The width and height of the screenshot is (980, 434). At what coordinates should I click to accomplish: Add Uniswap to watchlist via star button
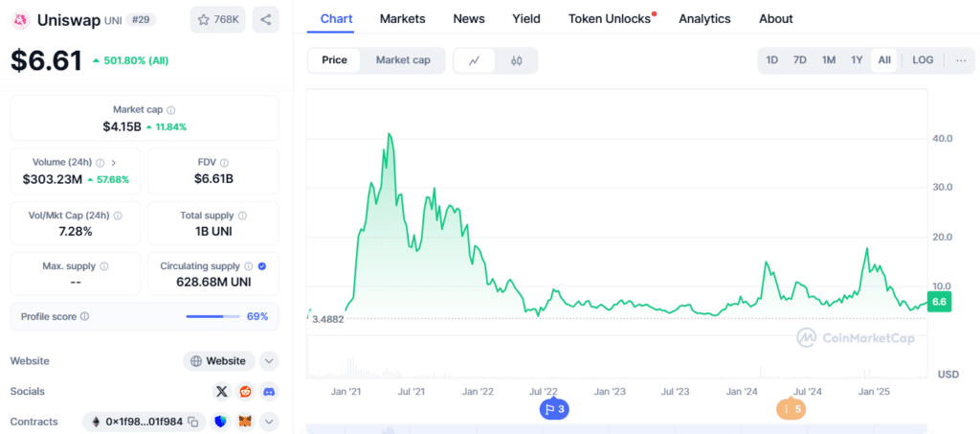218,20
